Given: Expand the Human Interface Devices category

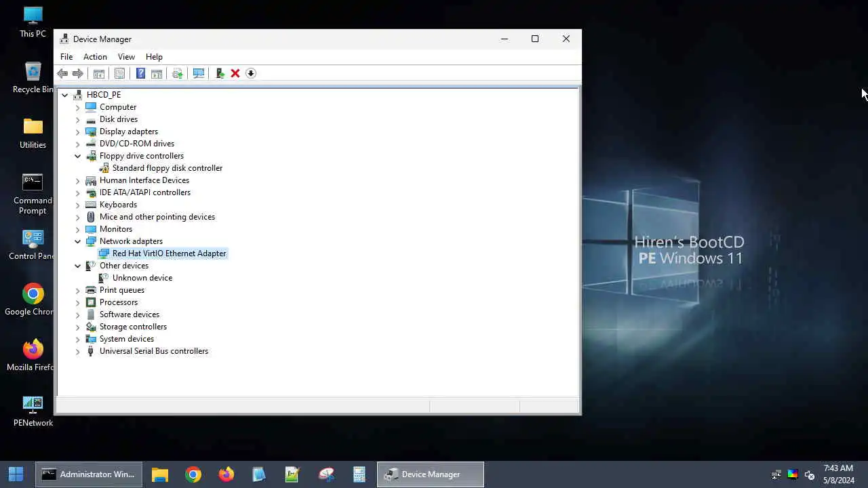Looking at the screenshot, I should [x=77, y=180].
